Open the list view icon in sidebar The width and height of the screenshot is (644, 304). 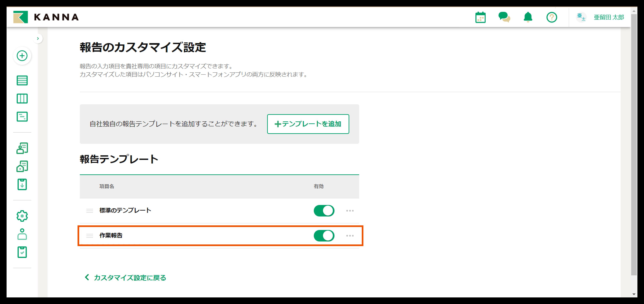(22, 80)
